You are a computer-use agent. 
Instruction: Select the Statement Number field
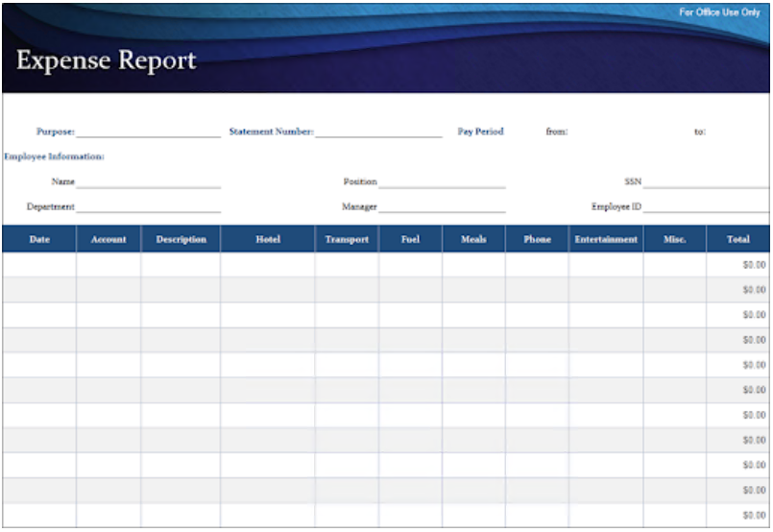378,132
